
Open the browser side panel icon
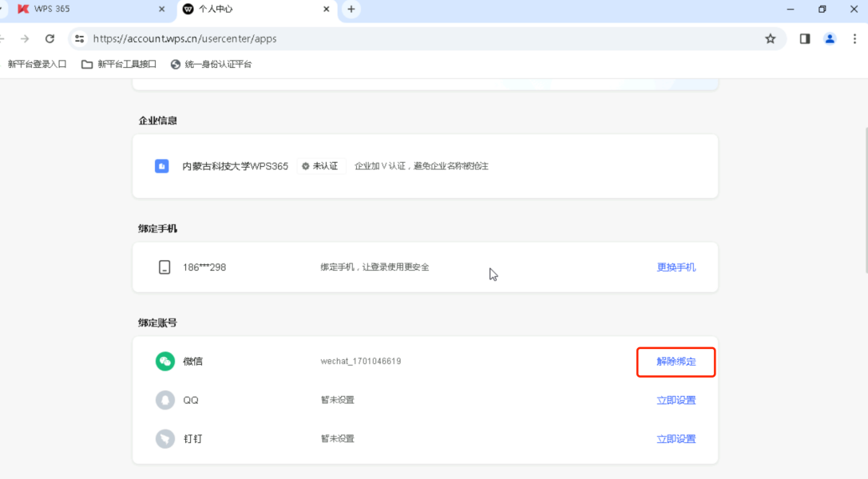click(x=804, y=38)
